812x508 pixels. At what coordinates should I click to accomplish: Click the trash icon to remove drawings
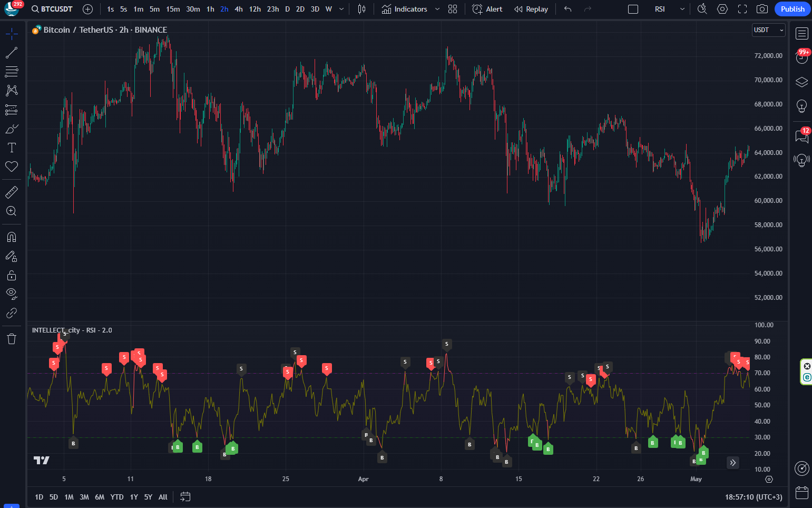(x=12, y=339)
